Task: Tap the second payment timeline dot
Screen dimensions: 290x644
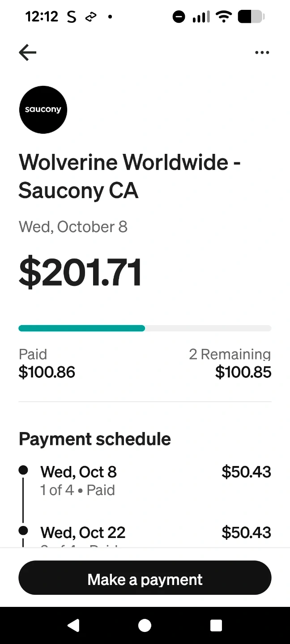Action: [23, 531]
